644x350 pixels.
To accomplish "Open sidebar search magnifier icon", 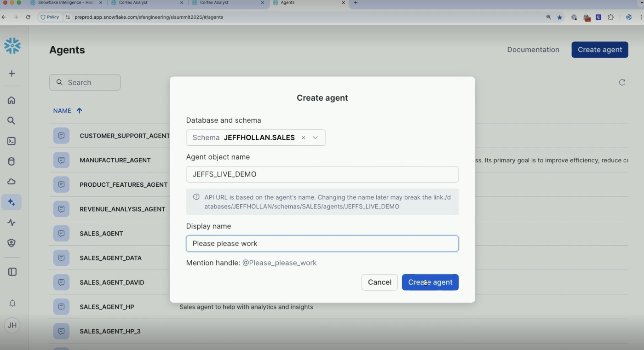I will pos(11,121).
